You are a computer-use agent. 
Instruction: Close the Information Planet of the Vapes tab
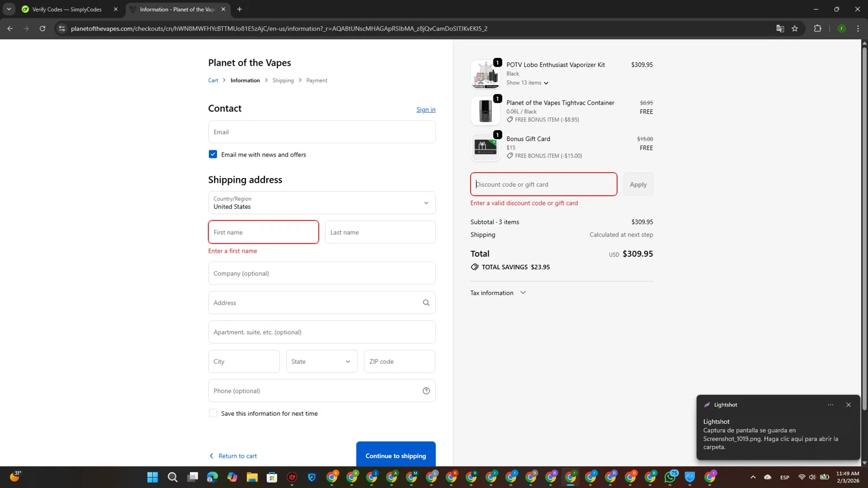[x=223, y=9]
